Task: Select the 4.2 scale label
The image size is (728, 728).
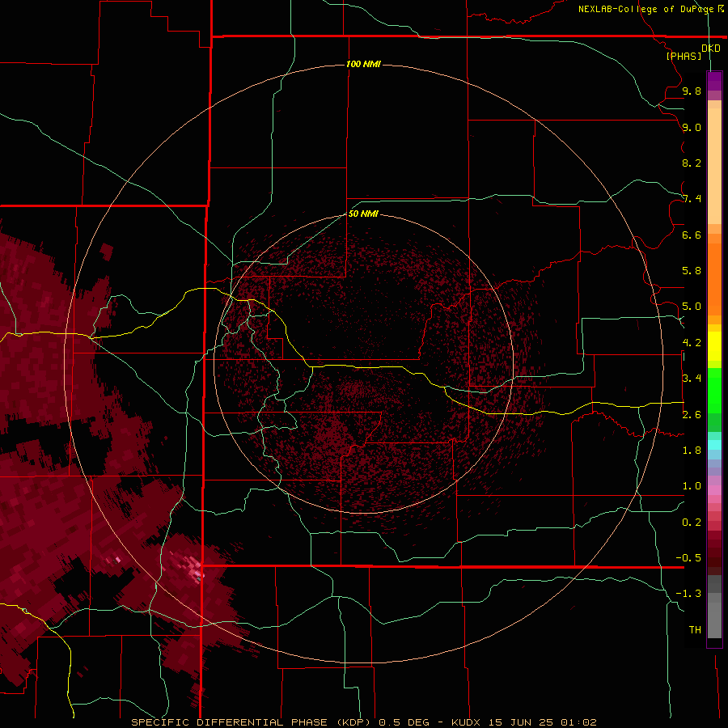Action: coord(692,343)
